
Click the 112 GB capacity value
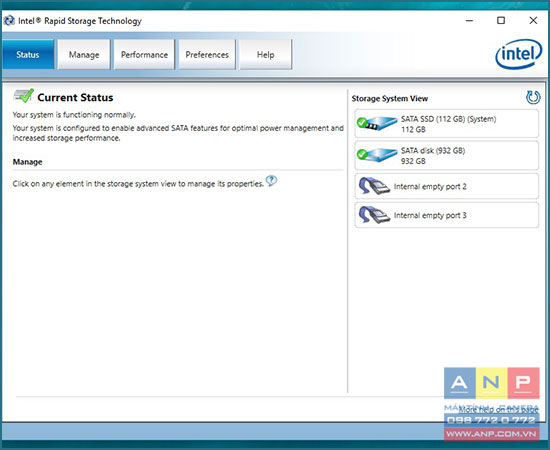pyautogui.click(x=413, y=129)
